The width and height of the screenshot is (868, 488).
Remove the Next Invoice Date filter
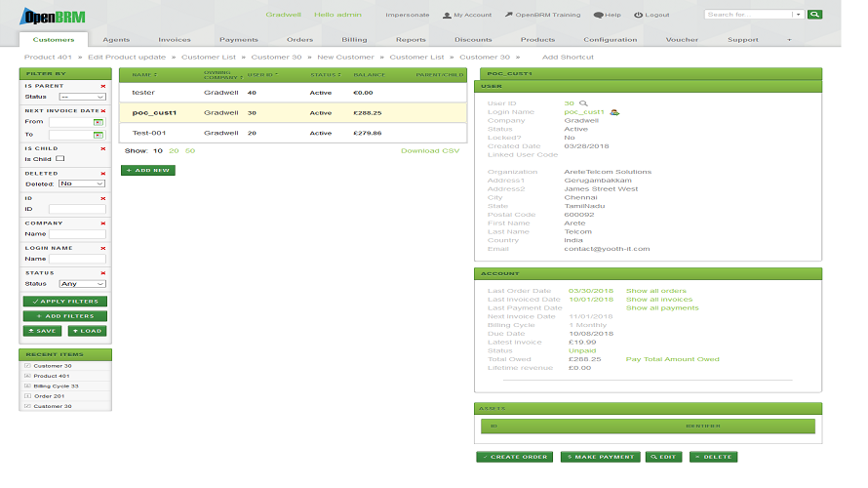click(x=103, y=111)
